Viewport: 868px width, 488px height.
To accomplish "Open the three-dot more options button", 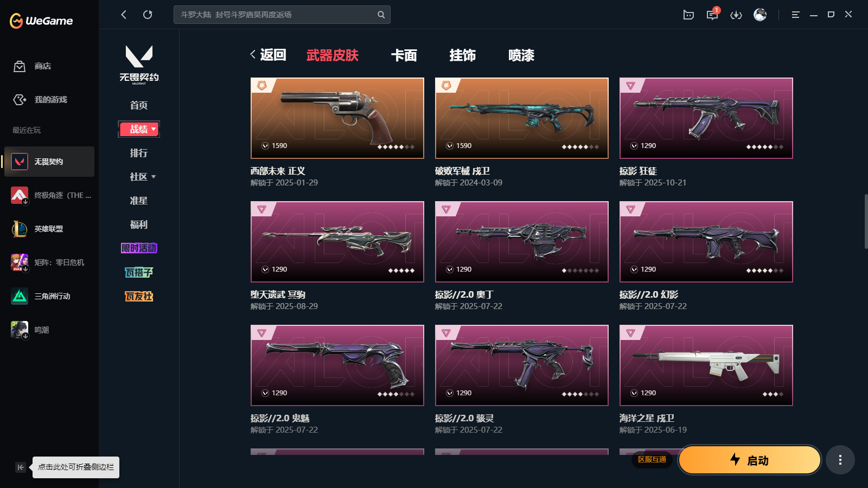I will 840,460.
